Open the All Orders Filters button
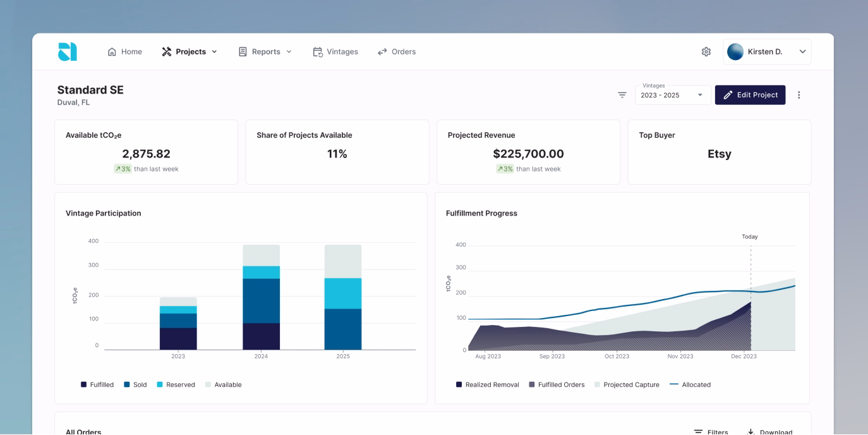Viewport: 868px width, 435px height. (711, 431)
